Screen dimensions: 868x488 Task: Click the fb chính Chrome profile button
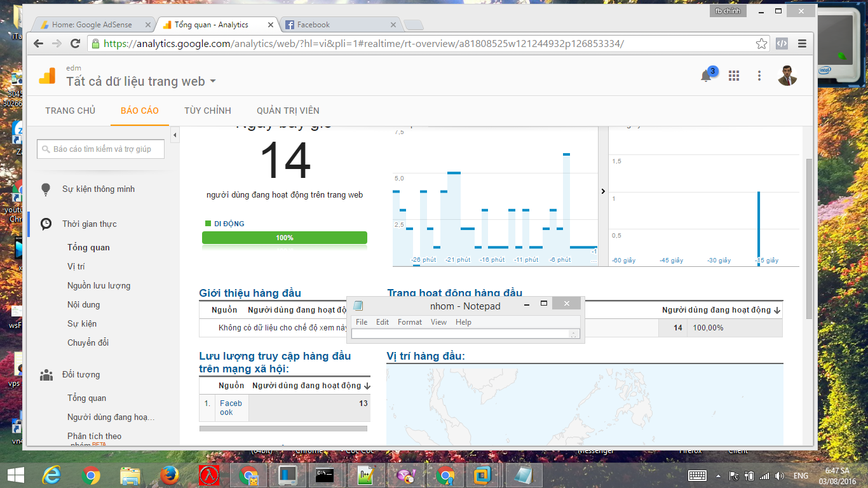pyautogui.click(x=728, y=11)
